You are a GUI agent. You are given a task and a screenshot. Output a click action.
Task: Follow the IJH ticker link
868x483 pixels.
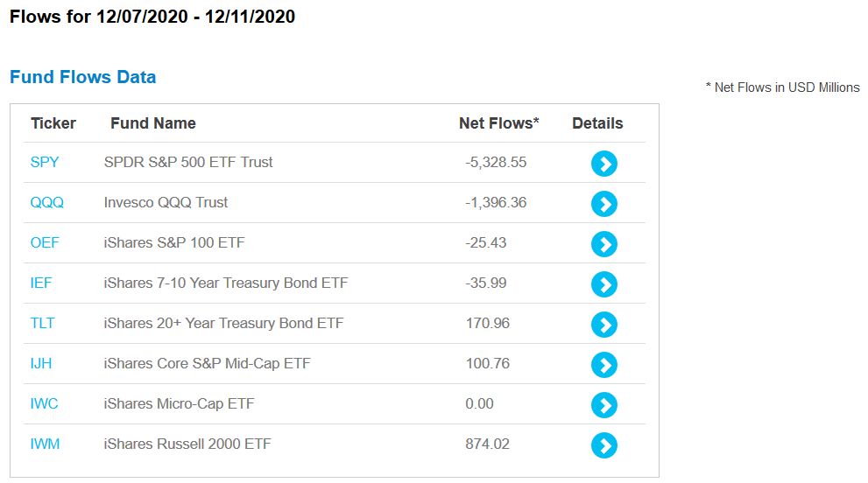point(41,363)
